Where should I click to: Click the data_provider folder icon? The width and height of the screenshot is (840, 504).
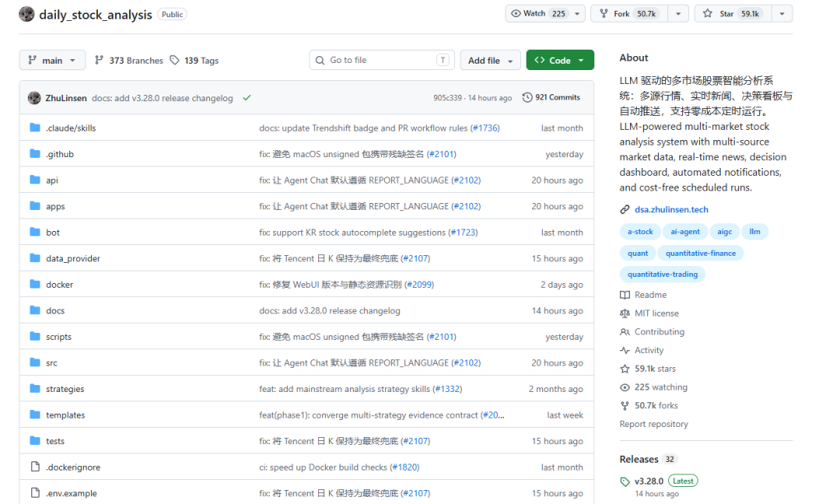[x=35, y=258]
